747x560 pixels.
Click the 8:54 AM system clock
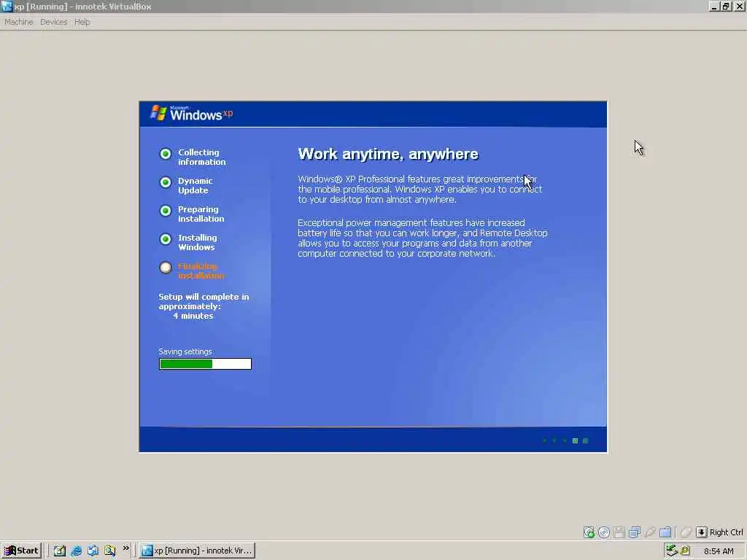pos(719,551)
